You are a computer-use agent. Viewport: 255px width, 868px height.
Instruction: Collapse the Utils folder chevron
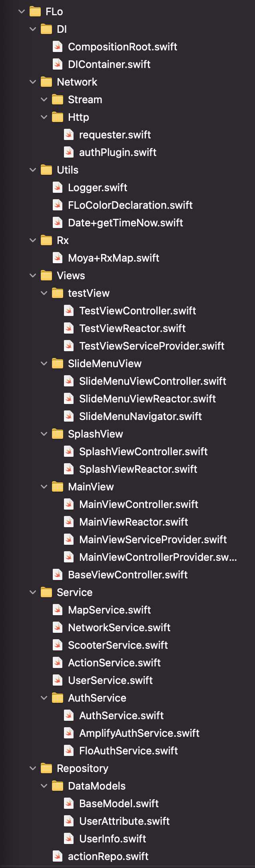(33, 170)
